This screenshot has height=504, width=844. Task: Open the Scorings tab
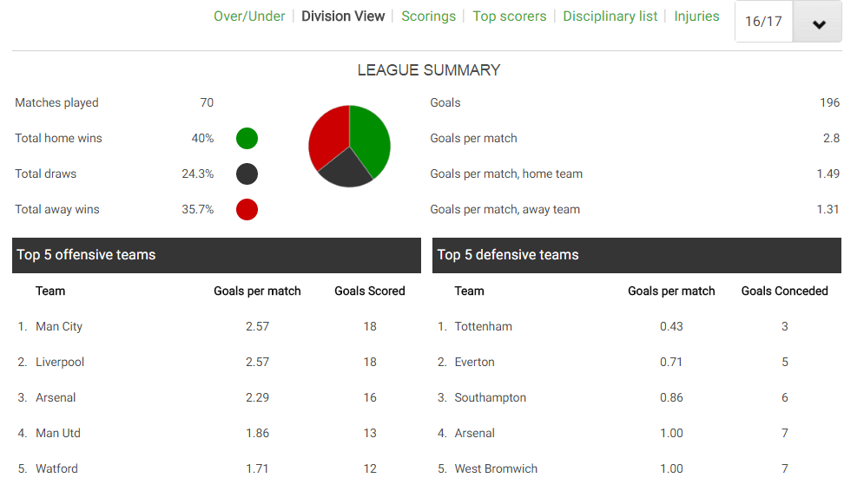pyautogui.click(x=428, y=16)
